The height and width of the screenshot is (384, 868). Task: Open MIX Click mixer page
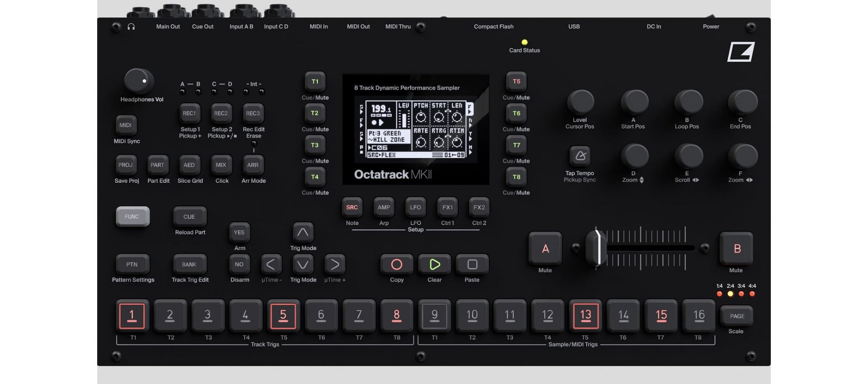tap(221, 165)
